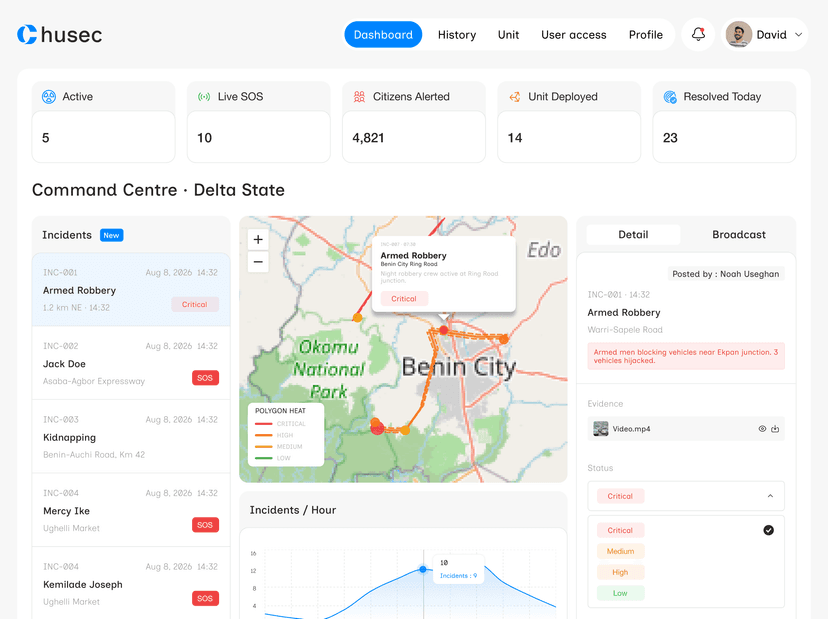
Task: Click the SOS badge for Kemilade Joseph
Action: (x=205, y=598)
